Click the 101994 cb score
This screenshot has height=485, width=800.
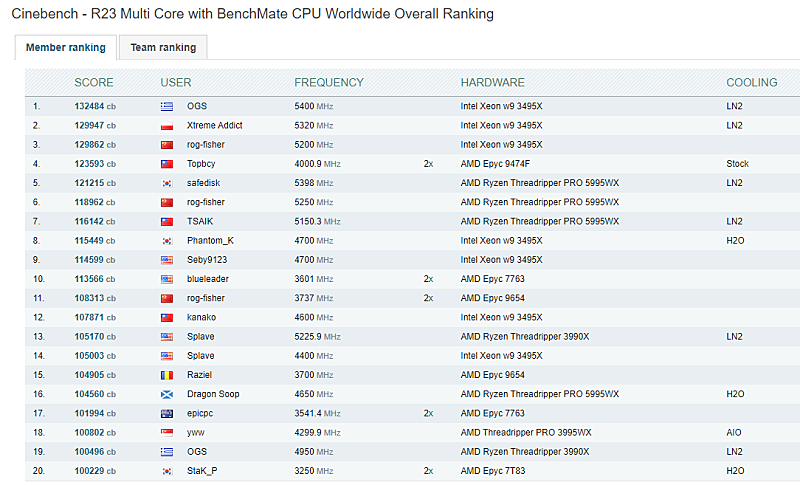(95, 413)
